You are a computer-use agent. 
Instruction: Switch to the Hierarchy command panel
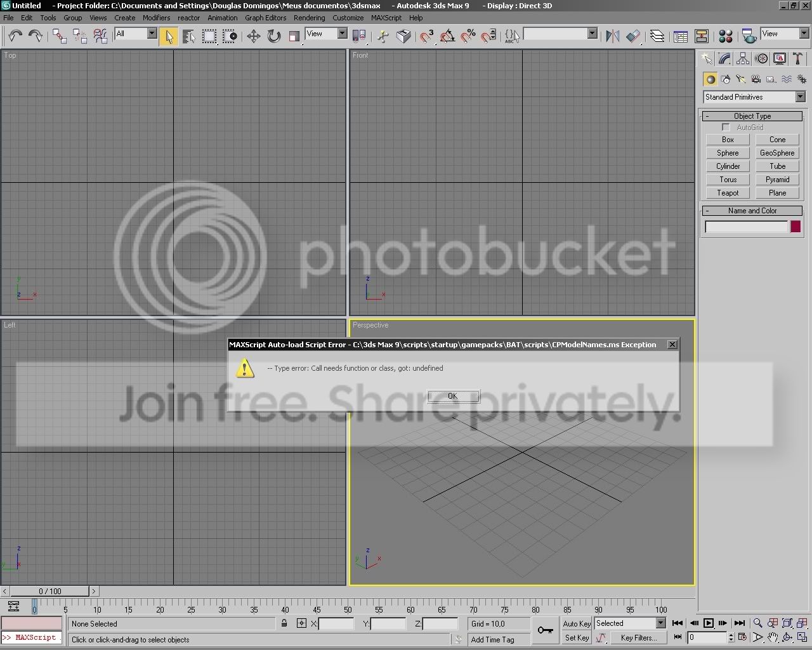743,59
